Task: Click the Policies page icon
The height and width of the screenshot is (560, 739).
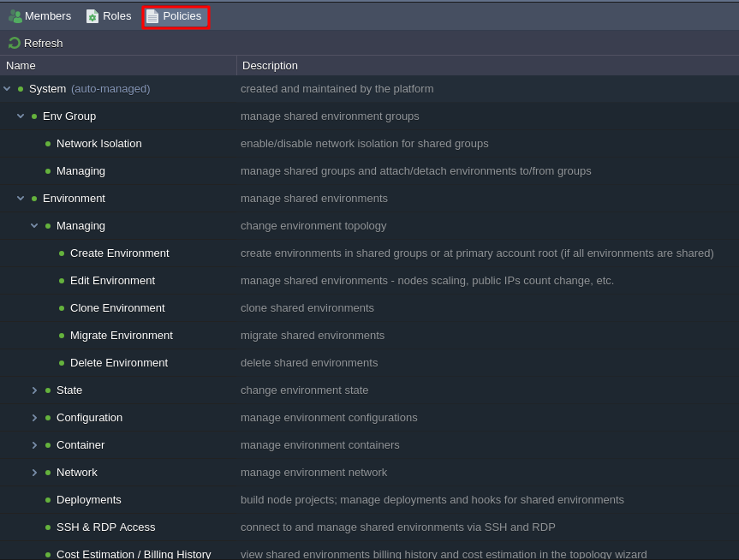Action: pos(152,16)
